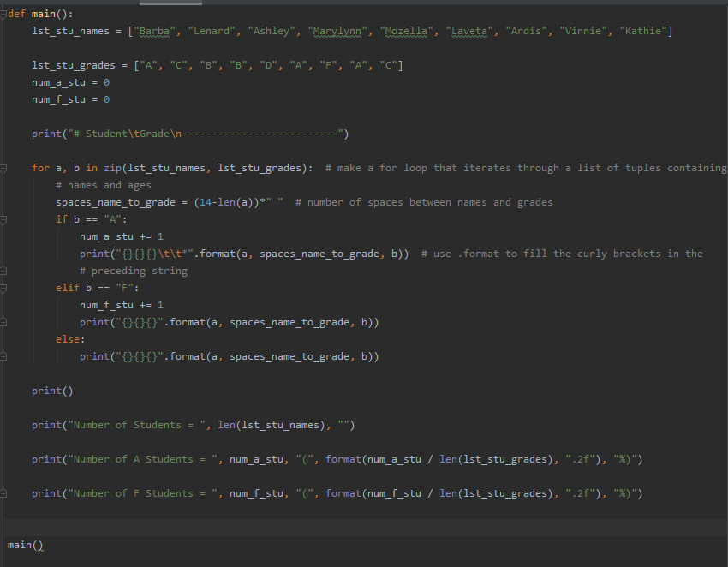
Task: Click the 'def' keyword on the first line
Action: coord(16,14)
